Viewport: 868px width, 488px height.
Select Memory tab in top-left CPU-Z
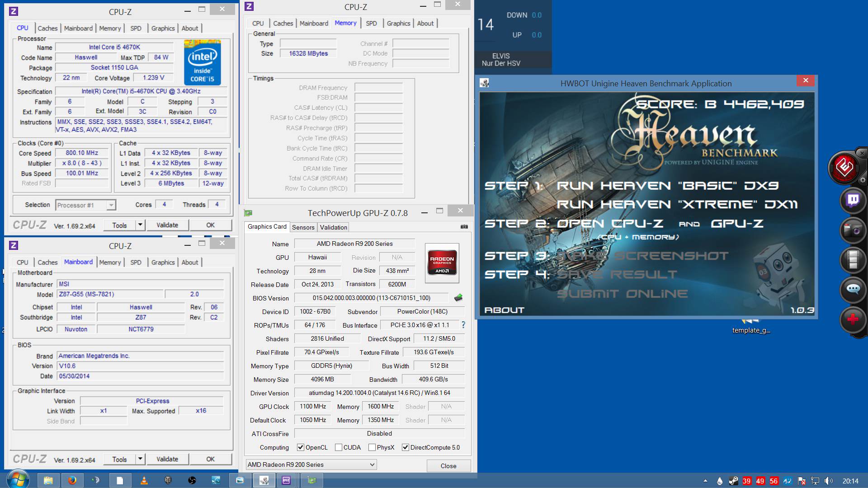pyautogui.click(x=110, y=28)
